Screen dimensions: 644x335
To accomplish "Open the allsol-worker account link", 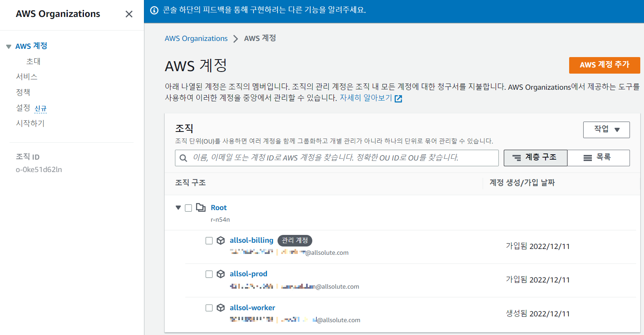I will (x=252, y=308).
